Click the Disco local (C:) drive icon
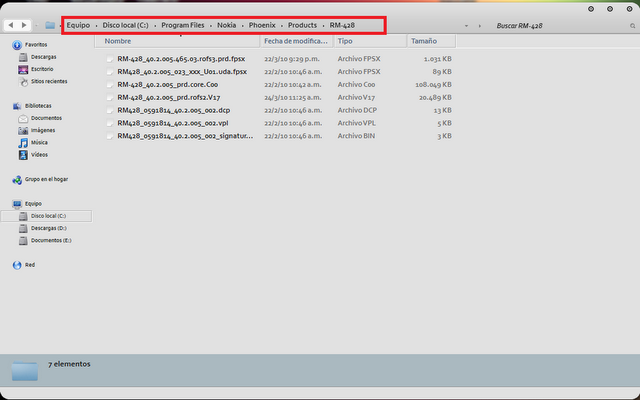 click(23, 216)
